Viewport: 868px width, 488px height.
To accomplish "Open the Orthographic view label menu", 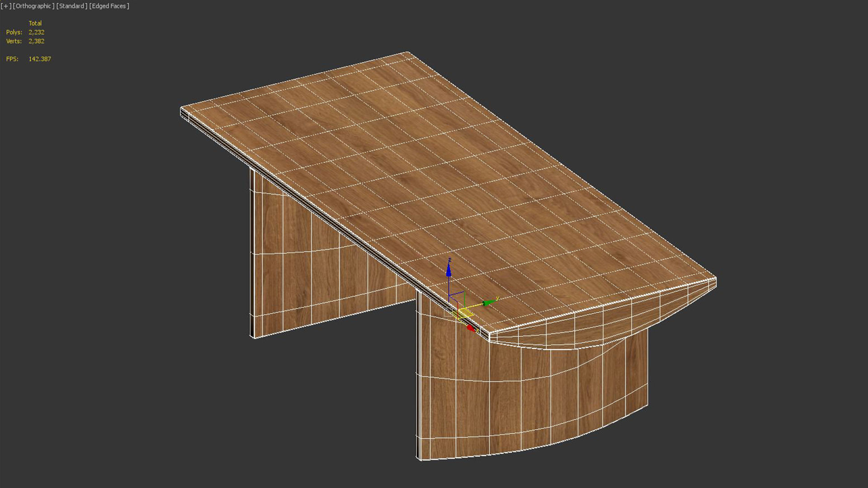I will (34, 6).
